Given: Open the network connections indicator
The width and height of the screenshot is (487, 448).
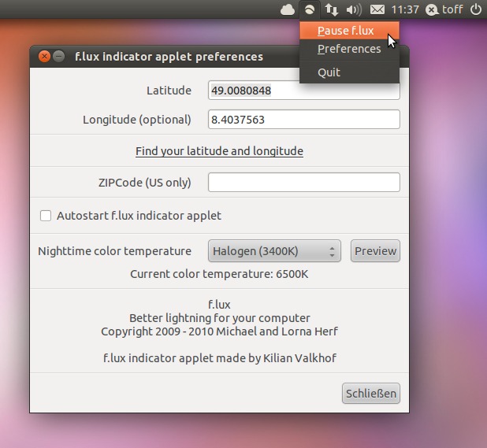Looking at the screenshot, I should point(332,9).
